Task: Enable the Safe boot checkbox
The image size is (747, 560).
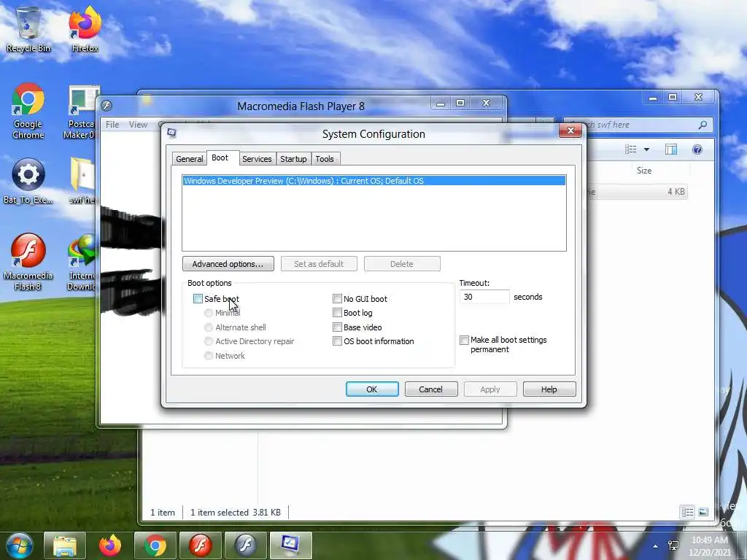Action: click(x=198, y=298)
